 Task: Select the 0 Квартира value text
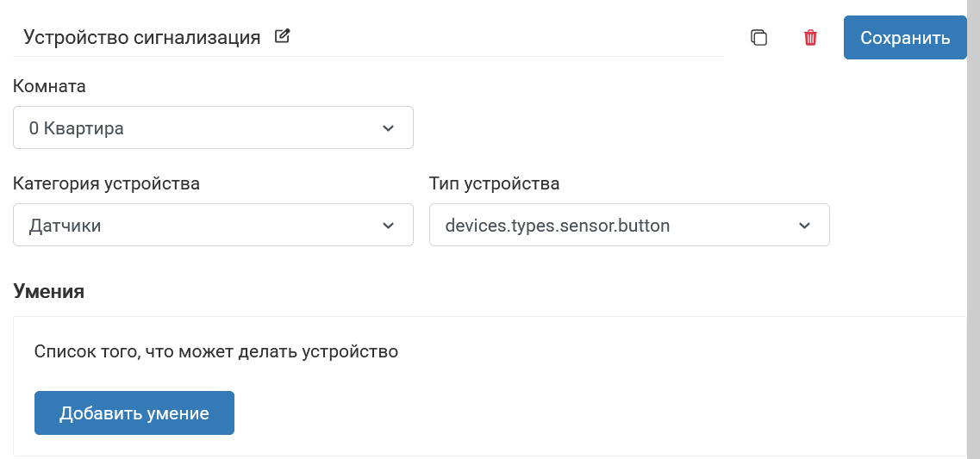pyautogui.click(x=76, y=128)
